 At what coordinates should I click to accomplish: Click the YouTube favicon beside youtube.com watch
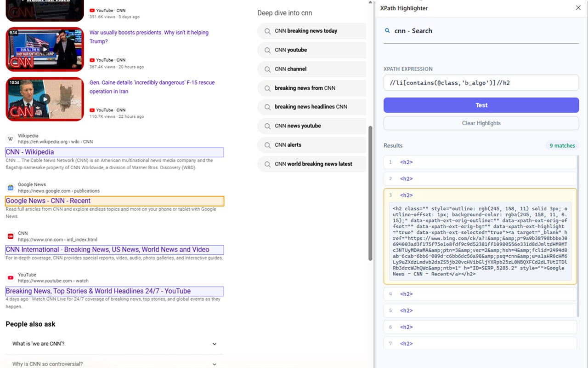coord(10,278)
